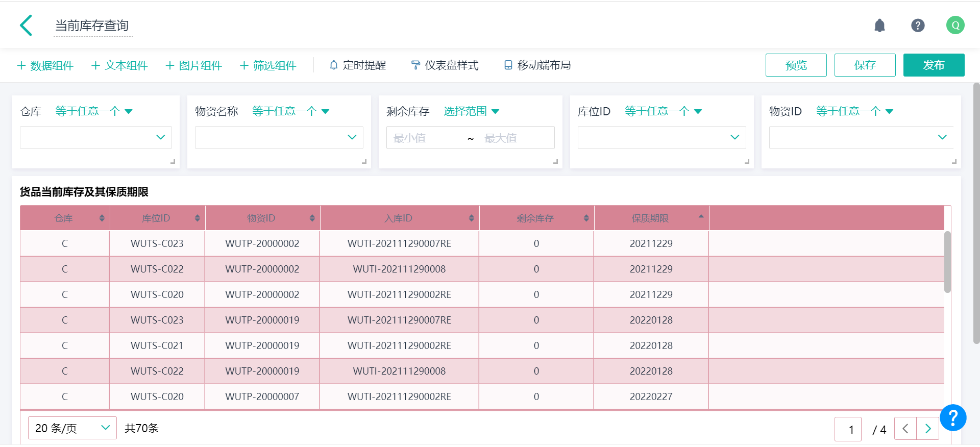Open the notification bell
This screenshot has height=447, width=980.
pyautogui.click(x=879, y=26)
